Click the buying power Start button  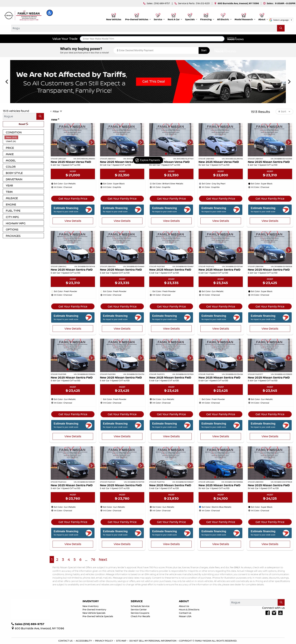point(204,50)
